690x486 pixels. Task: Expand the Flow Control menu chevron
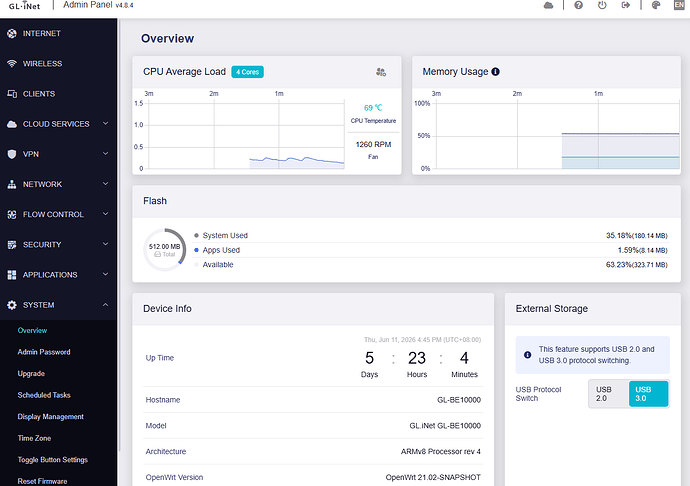coord(106,214)
